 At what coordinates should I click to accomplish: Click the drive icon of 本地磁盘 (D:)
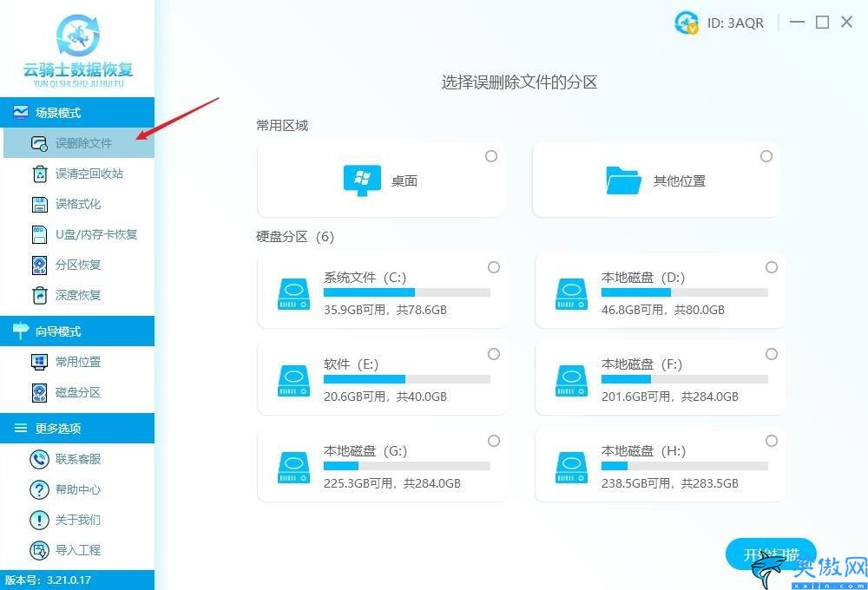[572, 294]
